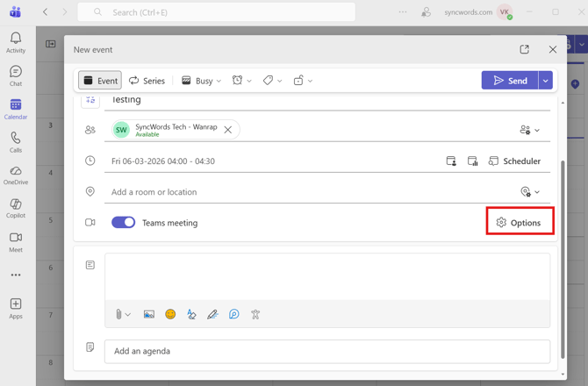The height and width of the screenshot is (386, 588).
Task: Open the Loop component icon
Action: [x=234, y=314]
